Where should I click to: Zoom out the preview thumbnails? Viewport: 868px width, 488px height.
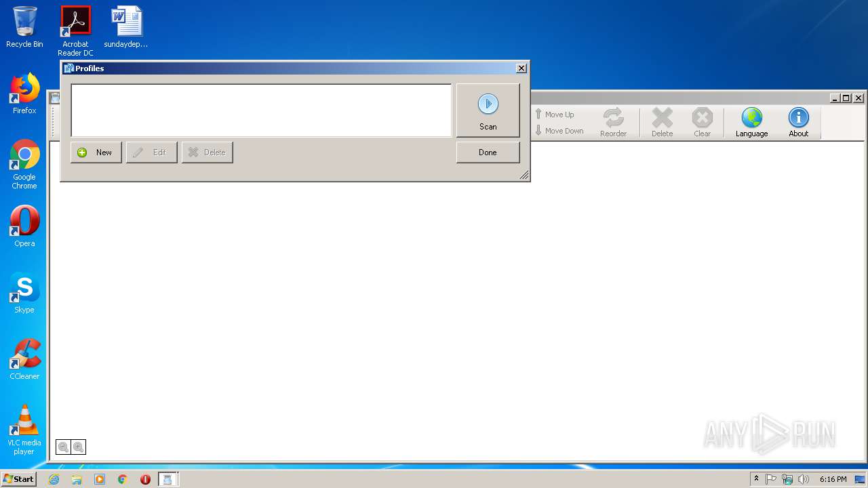coord(63,447)
